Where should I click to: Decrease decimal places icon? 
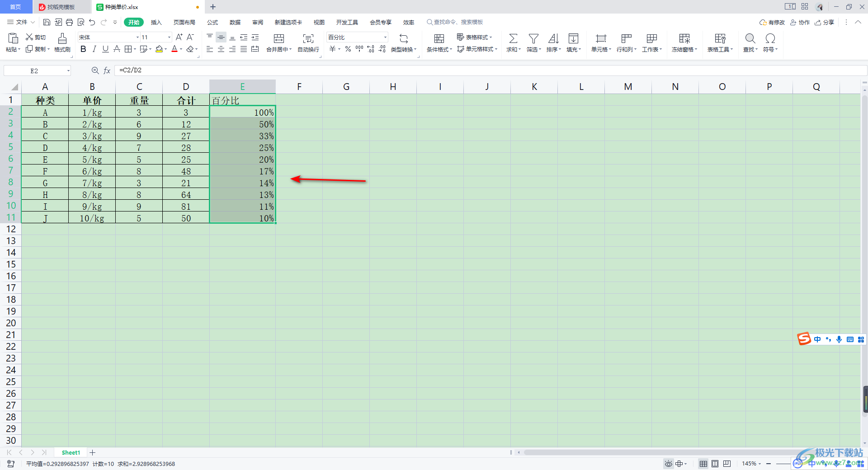coord(382,49)
